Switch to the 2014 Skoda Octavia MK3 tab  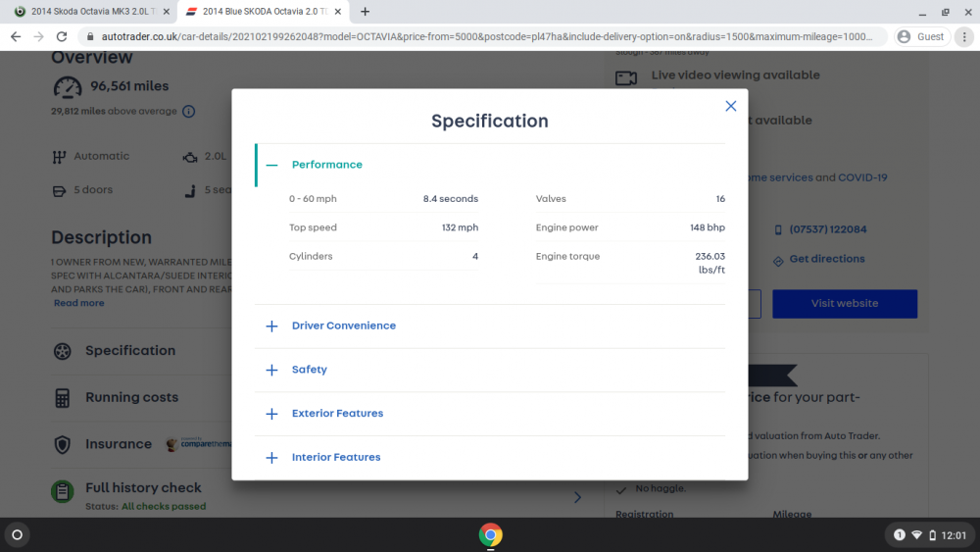(x=90, y=11)
